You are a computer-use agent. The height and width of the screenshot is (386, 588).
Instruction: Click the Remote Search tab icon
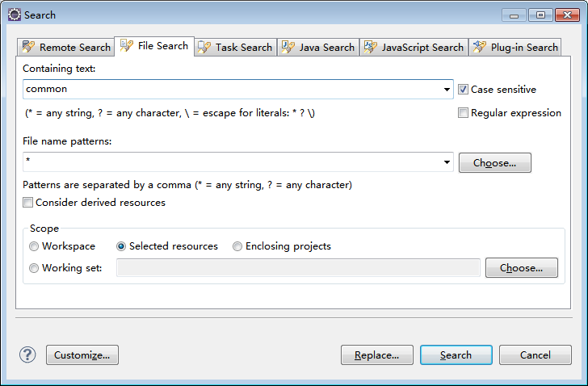click(28, 48)
